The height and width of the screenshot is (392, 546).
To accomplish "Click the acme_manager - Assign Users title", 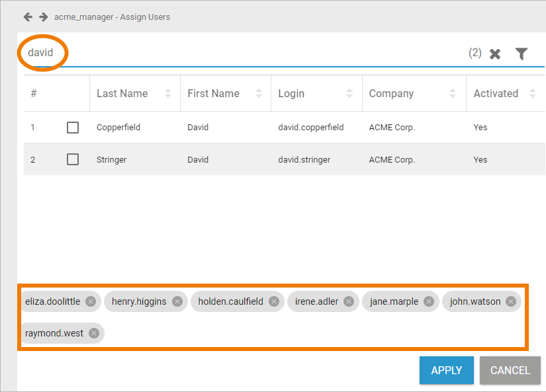I will [x=112, y=17].
